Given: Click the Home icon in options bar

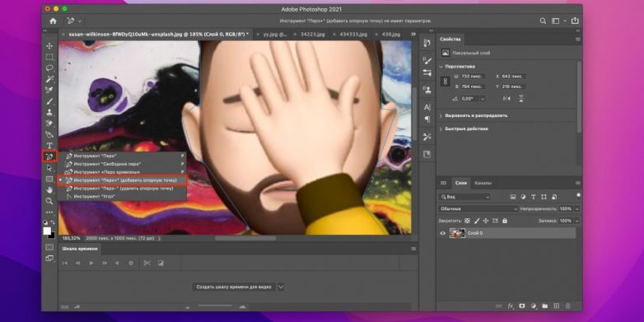Looking at the screenshot, I should pos(53,21).
